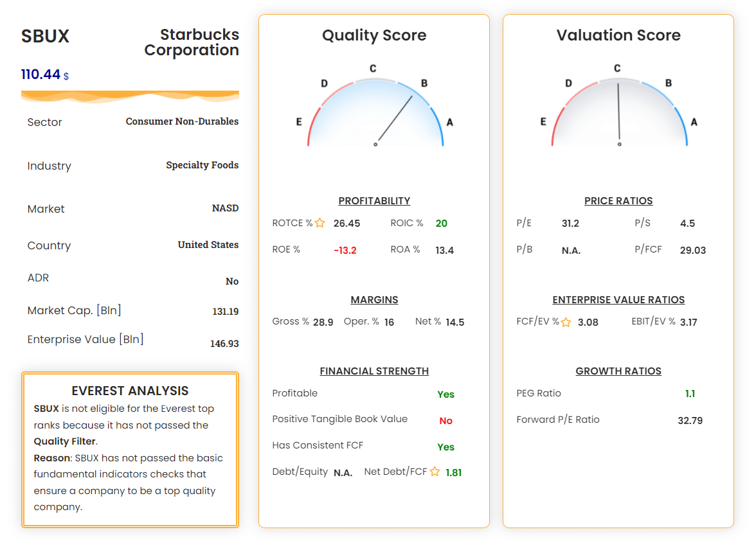This screenshot has width=756, height=541.
Task: Click the ROA value 13.4
Action: (445, 251)
